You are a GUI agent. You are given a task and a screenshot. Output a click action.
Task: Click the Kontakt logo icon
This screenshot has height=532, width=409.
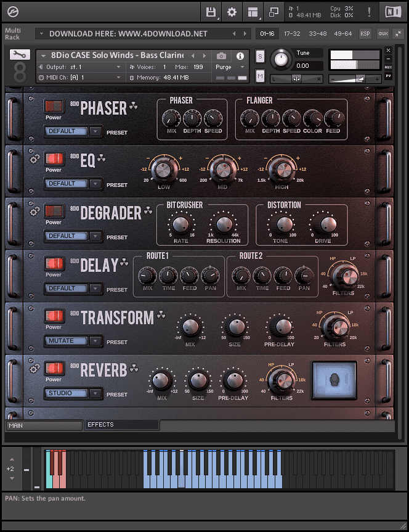pyautogui.click(x=13, y=12)
